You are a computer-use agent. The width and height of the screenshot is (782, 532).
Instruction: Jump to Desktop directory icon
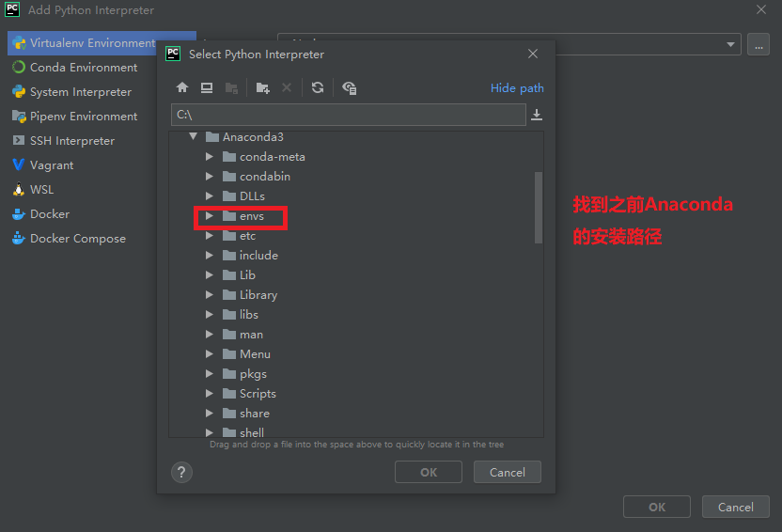tap(207, 87)
